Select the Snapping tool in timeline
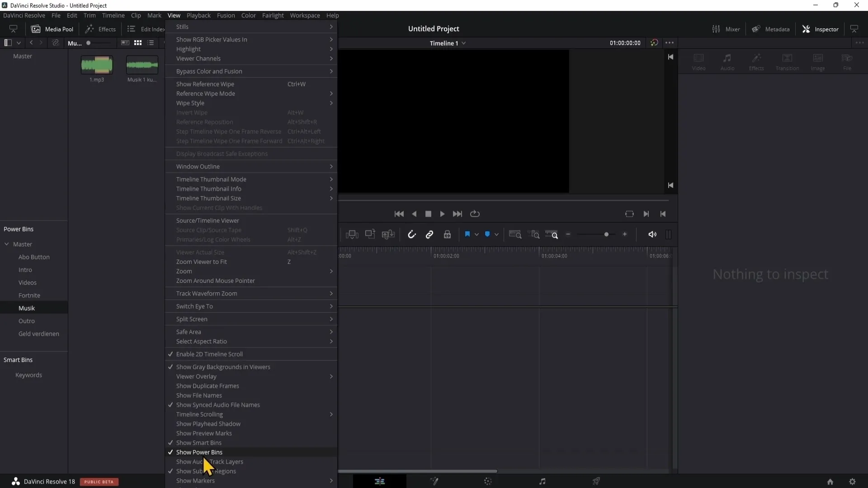The height and width of the screenshot is (488, 868). click(411, 235)
